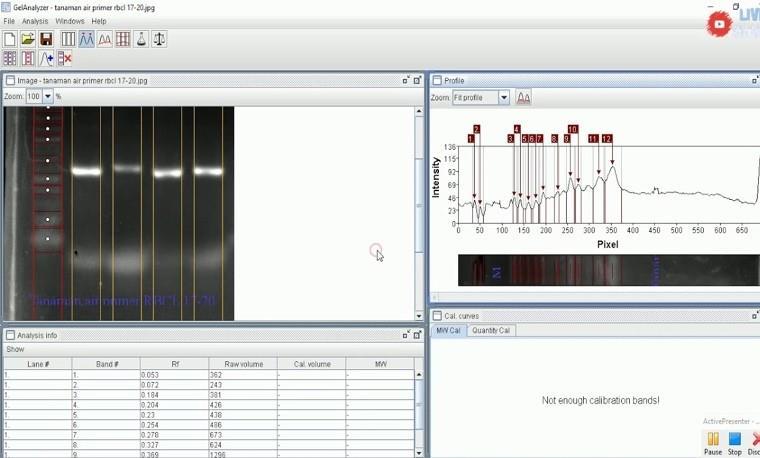Open MW calibration flask icon
Image resolution: width=760 pixels, height=458 pixels.
pyautogui.click(x=141, y=39)
